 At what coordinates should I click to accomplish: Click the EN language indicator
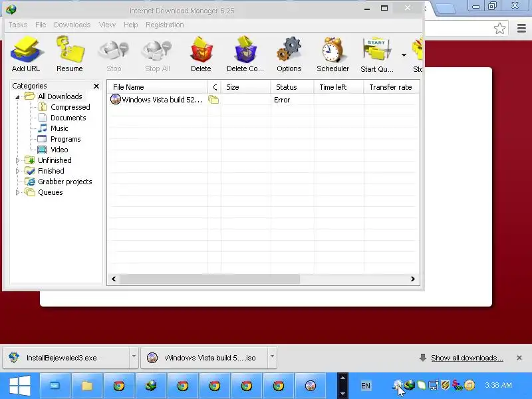[365, 386]
